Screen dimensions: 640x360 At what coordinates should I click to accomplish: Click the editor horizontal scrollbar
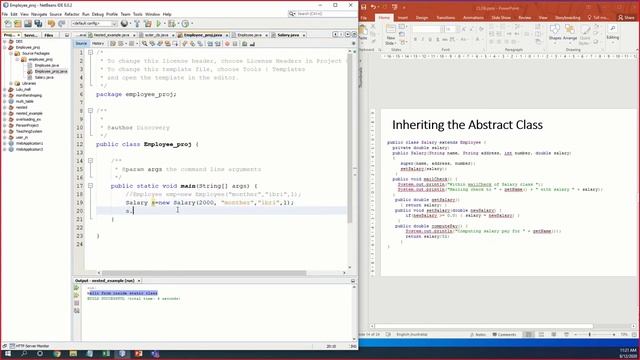(x=204, y=273)
